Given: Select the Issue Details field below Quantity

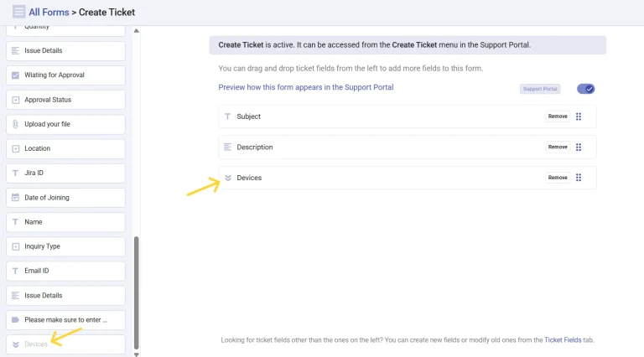Looking at the screenshot, I should (x=65, y=51).
